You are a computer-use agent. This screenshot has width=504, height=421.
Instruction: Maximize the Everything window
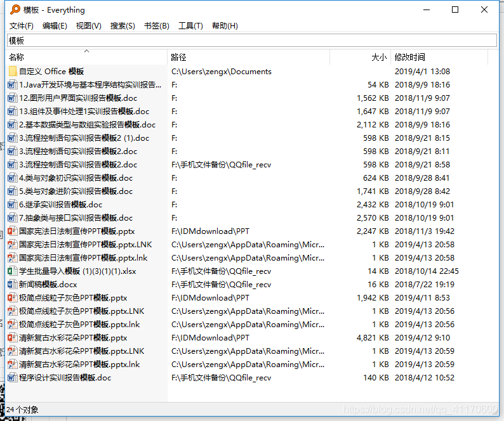click(455, 10)
